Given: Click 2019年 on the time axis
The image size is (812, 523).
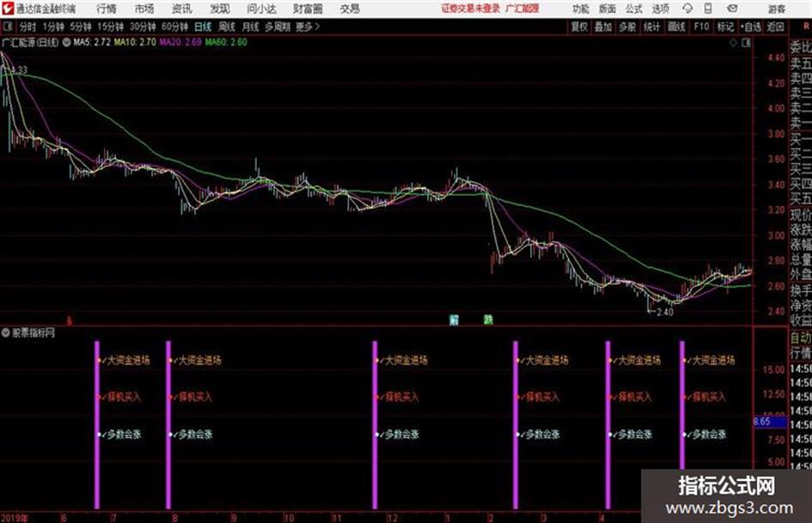Looking at the screenshot, I should click(x=15, y=518).
